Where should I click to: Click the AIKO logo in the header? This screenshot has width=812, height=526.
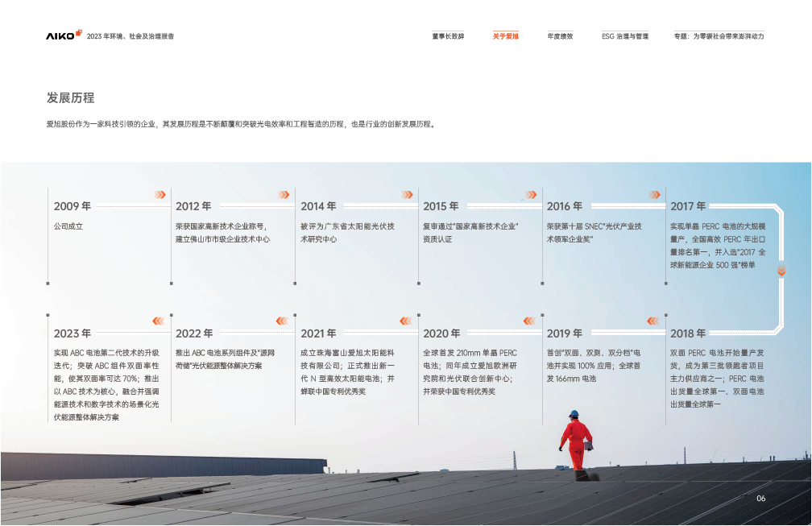[64, 35]
